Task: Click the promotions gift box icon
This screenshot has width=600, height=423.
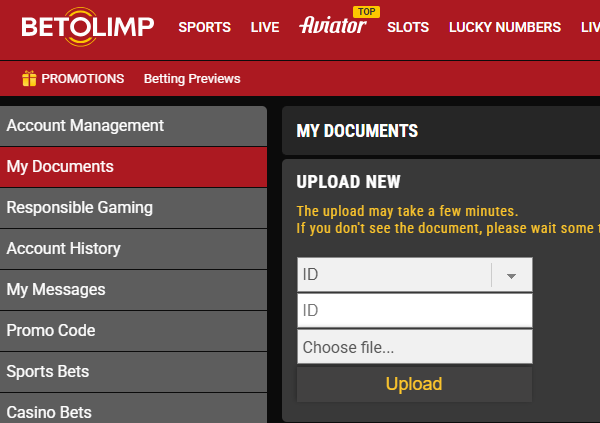Action: click(29, 78)
